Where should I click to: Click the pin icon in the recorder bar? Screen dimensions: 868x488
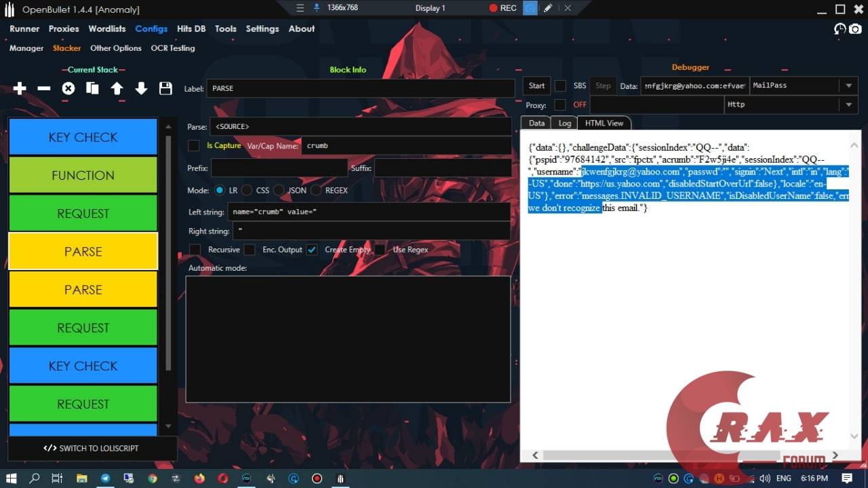point(317,8)
